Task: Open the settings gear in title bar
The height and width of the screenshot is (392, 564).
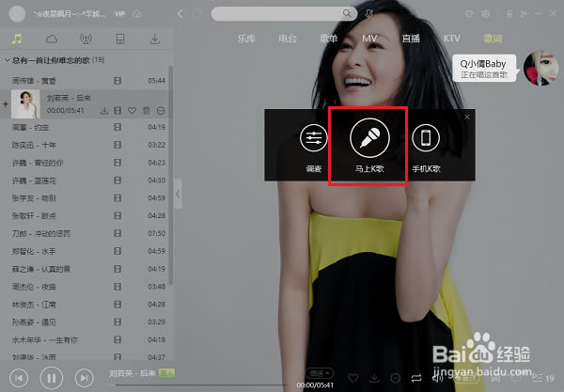Action: click(486, 14)
